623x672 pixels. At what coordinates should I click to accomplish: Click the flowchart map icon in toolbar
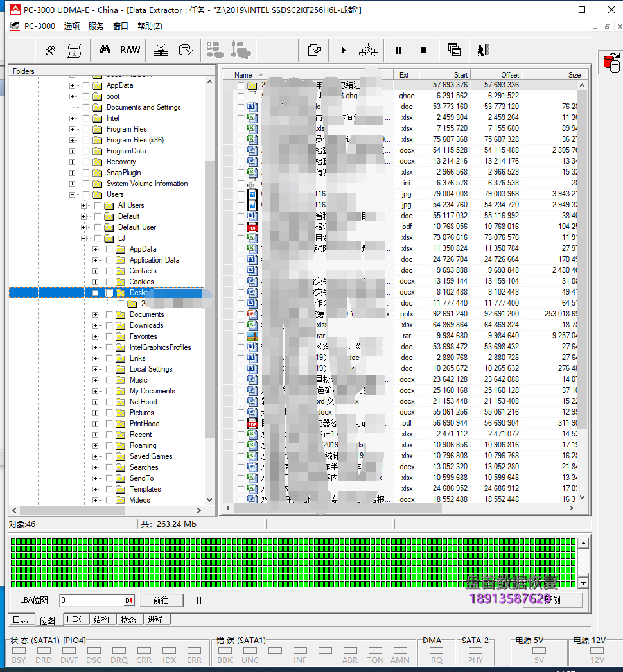(x=369, y=50)
